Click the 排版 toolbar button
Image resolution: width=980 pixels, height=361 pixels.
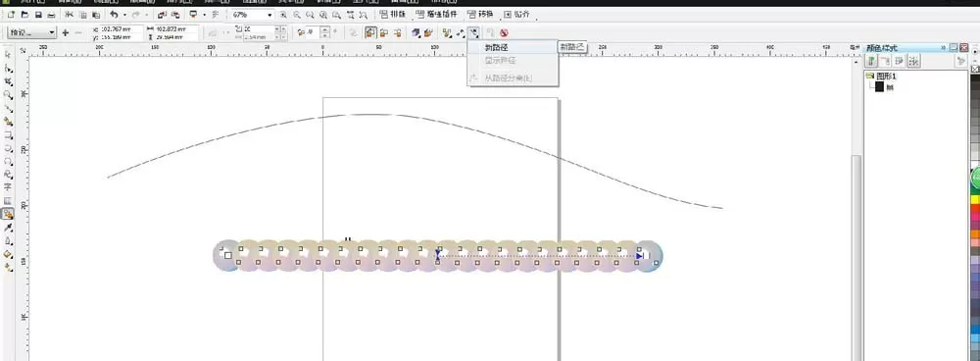393,15
